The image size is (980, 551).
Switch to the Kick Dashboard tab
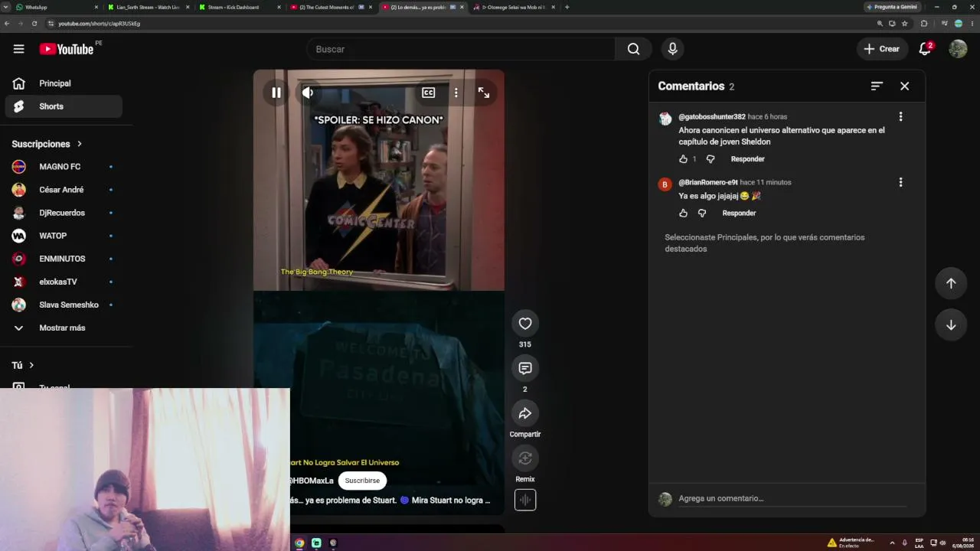click(x=238, y=7)
